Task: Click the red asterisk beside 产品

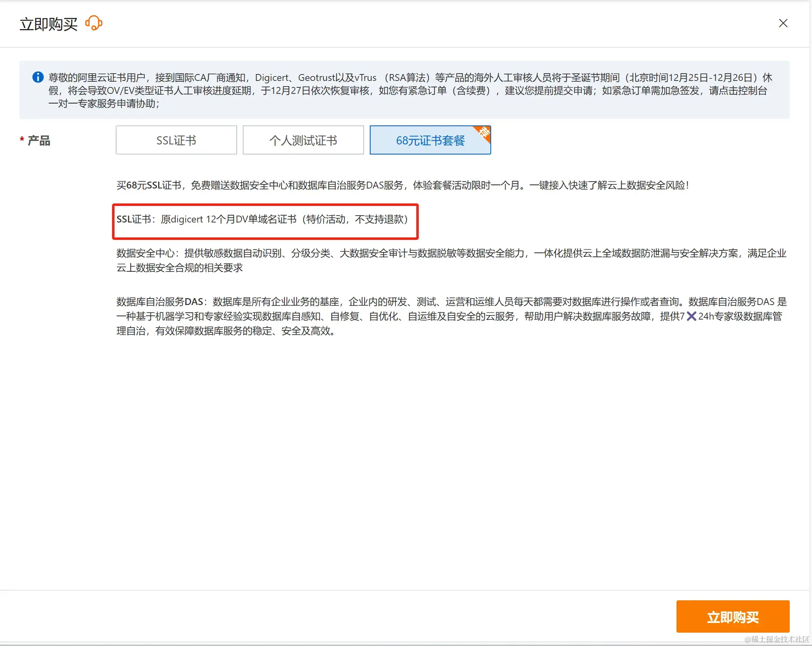Action: pos(22,140)
